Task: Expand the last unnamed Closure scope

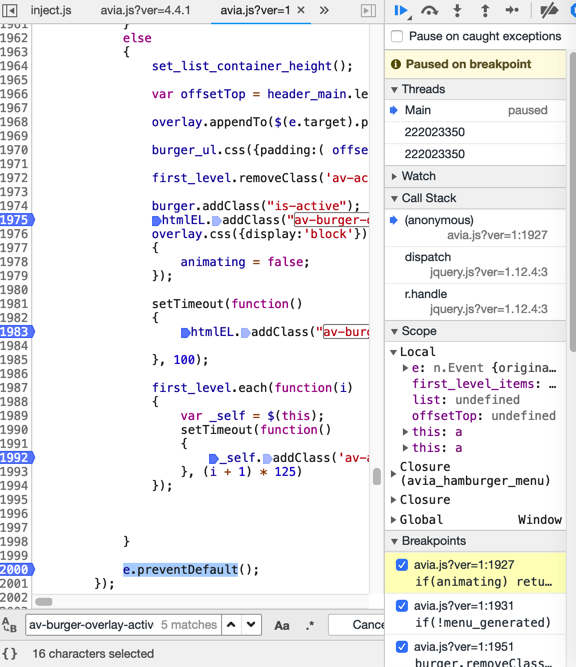Action: click(x=394, y=500)
